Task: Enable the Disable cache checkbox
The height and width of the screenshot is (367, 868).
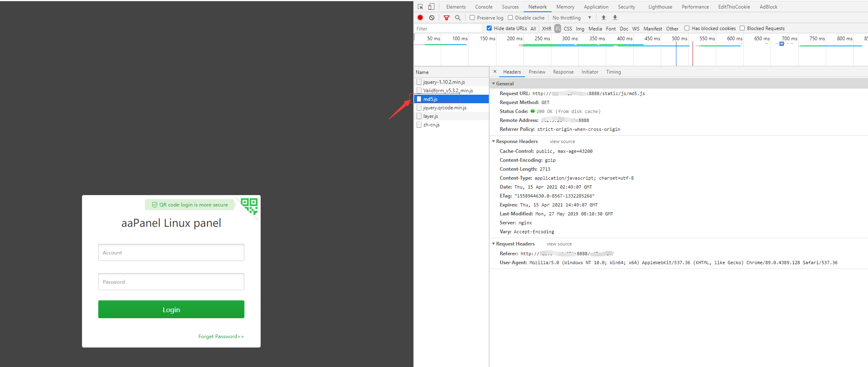Action: [510, 18]
